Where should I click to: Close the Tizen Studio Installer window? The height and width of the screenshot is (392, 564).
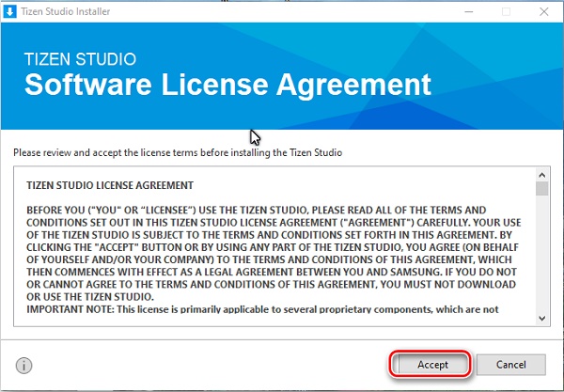pyautogui.click(x=544, y=11)
